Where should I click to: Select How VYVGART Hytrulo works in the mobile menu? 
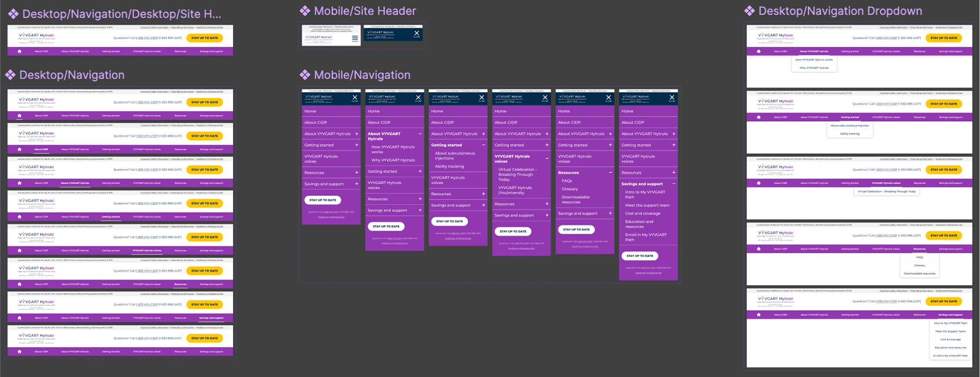[x=393, y=149]
